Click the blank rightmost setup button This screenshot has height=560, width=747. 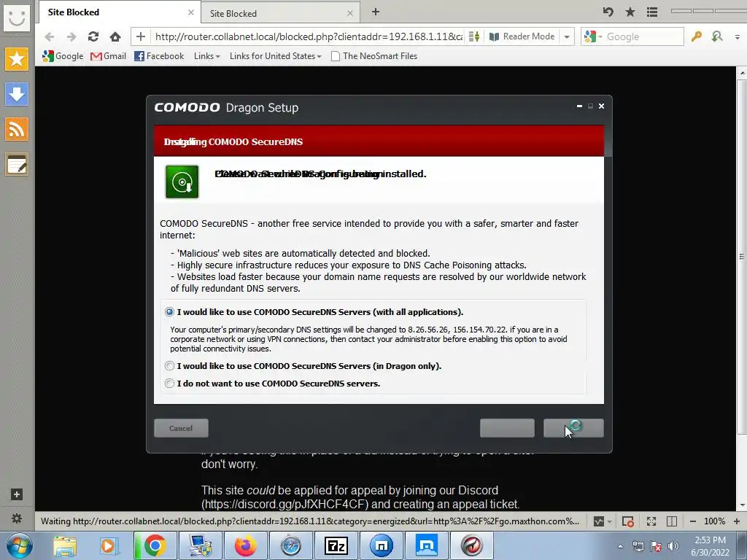pyautogui.click(x=573, y=428)
